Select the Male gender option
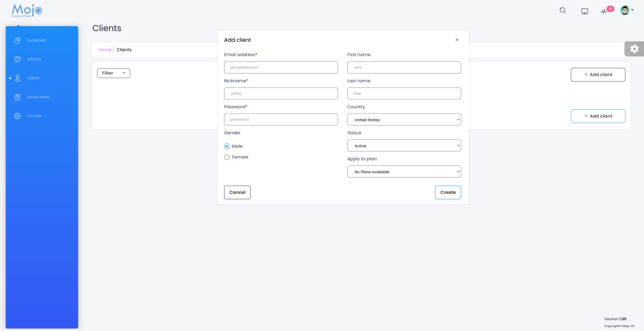Viewport: 644px width, 331px height. click(x=227, y=146)
